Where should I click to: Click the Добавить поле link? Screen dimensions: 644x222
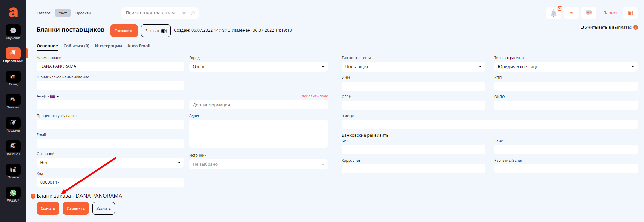pos(314,96)
